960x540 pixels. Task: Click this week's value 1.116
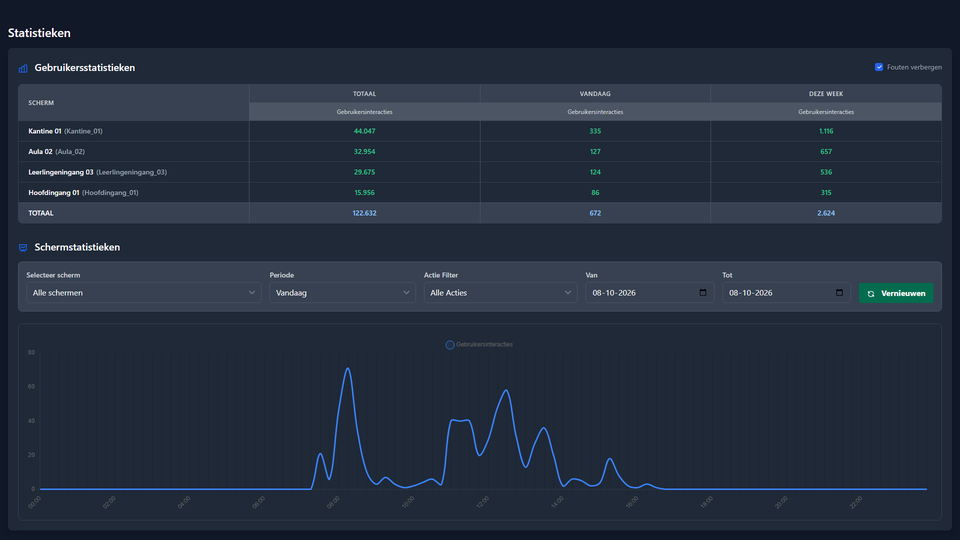coord(826,131)
